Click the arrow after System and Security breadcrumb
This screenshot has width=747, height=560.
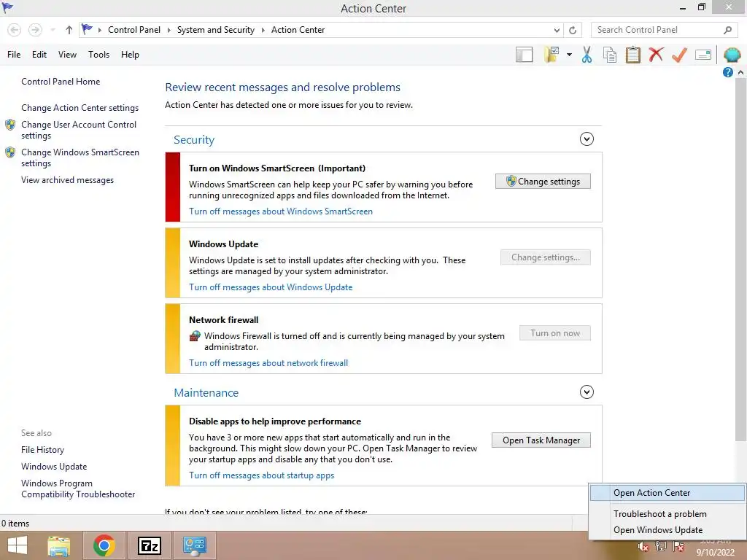point(263,30)
